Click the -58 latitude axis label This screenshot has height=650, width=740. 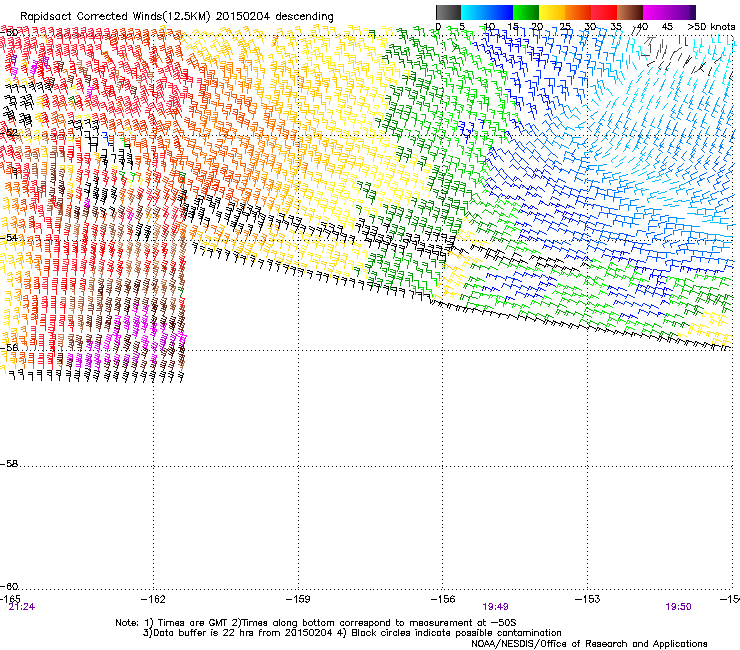point(9,464)
